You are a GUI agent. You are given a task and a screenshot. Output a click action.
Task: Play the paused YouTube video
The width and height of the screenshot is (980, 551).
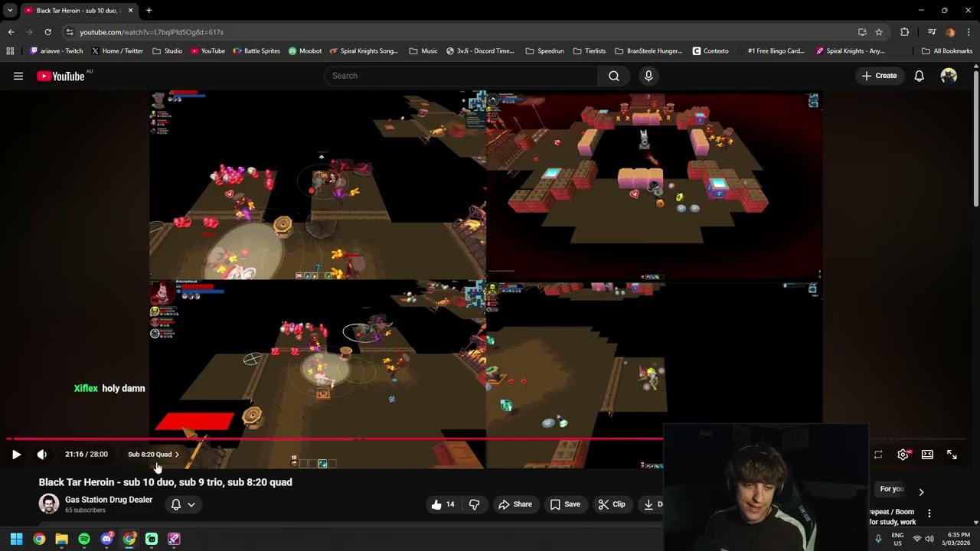16,455
